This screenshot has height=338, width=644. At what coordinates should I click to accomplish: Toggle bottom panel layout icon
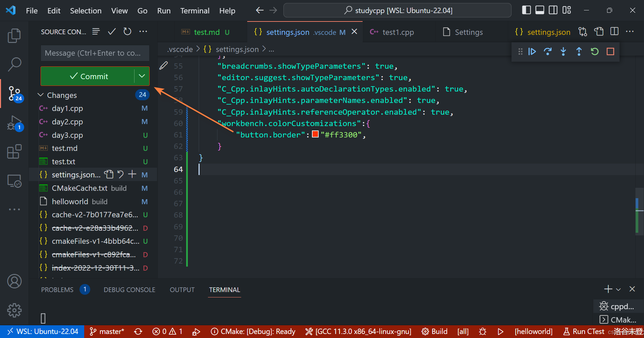[540, 10]
